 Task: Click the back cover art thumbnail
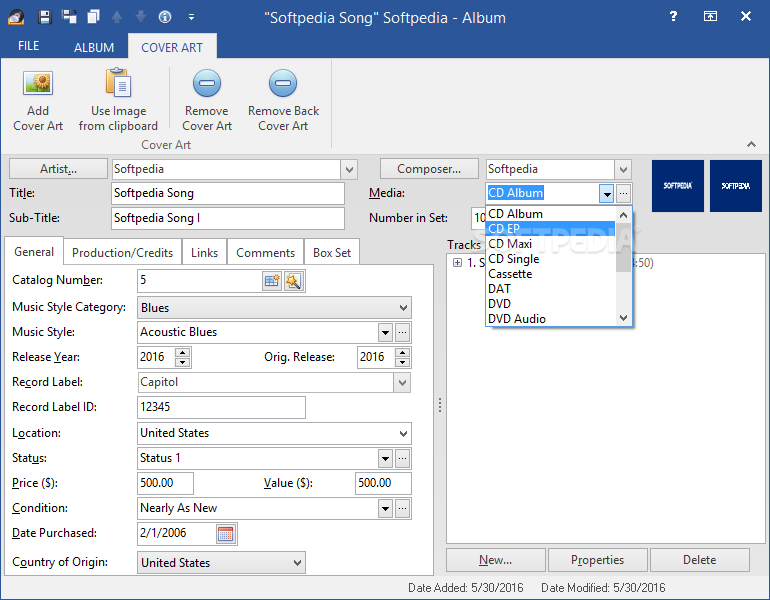(x=736, y=186)
